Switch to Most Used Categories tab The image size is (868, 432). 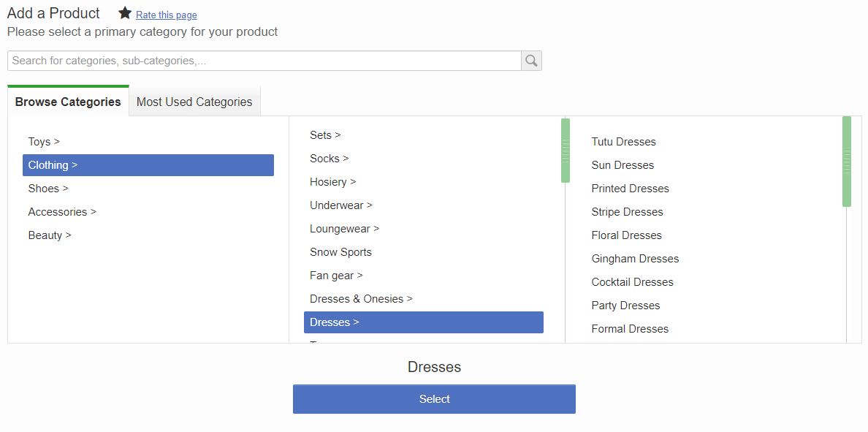(x=194, y=102)
